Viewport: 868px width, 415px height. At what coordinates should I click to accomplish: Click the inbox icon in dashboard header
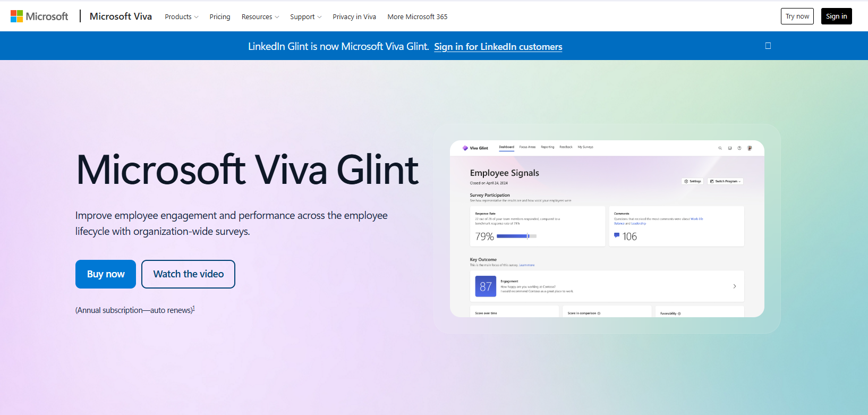730,148
